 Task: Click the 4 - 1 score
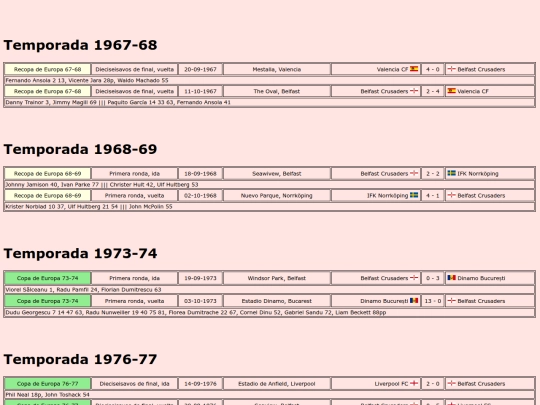(433, 196)
